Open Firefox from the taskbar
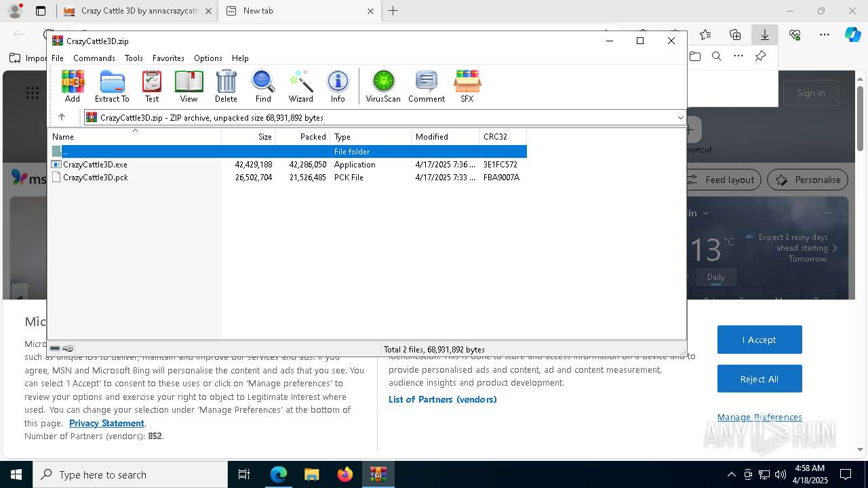The height and width of the screenshot is (488, 868). pyautogui.click(x=345, y=474)
